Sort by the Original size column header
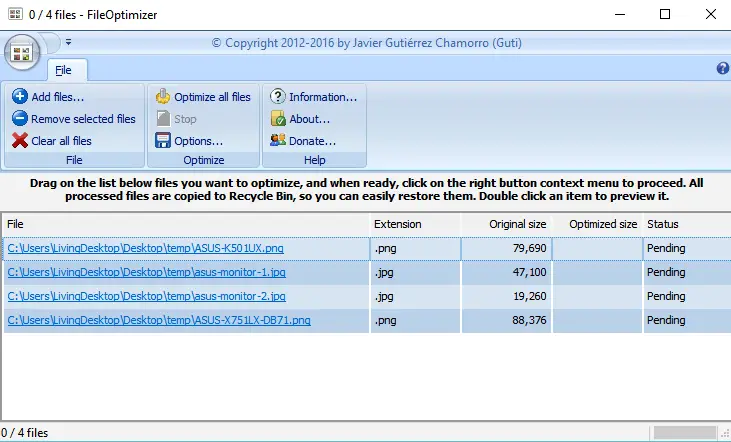Screen dimensions: 731x442 point(506,224)
